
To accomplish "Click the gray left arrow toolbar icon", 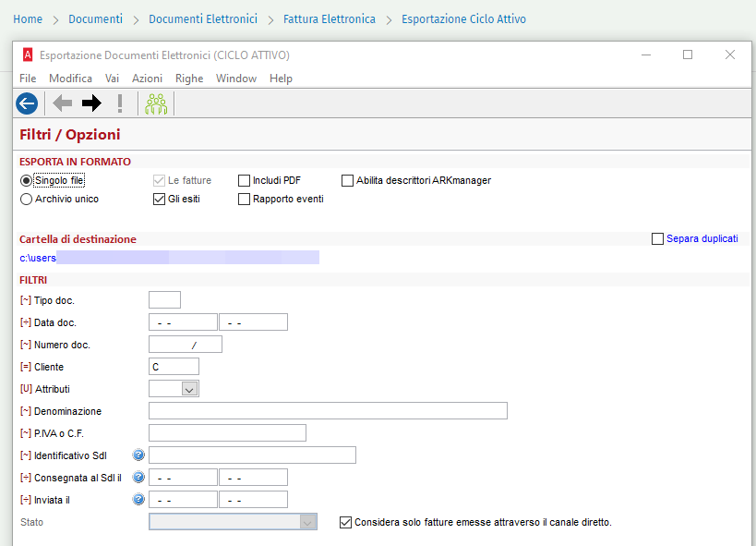I will click(x=62, y=103).
